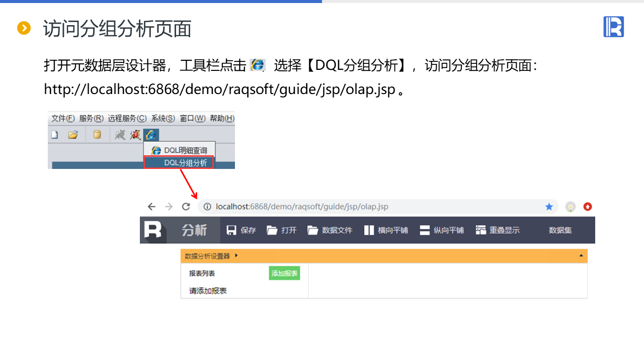The height and width of the screenshot is (362, 644).
Task: Click the 横向平铺 layout icon
Action: click(369, 230)
